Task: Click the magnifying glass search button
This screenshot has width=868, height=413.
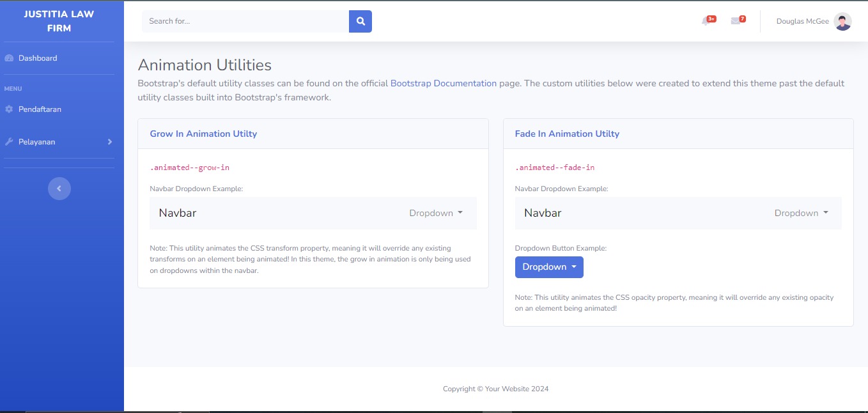Action: 360,21
